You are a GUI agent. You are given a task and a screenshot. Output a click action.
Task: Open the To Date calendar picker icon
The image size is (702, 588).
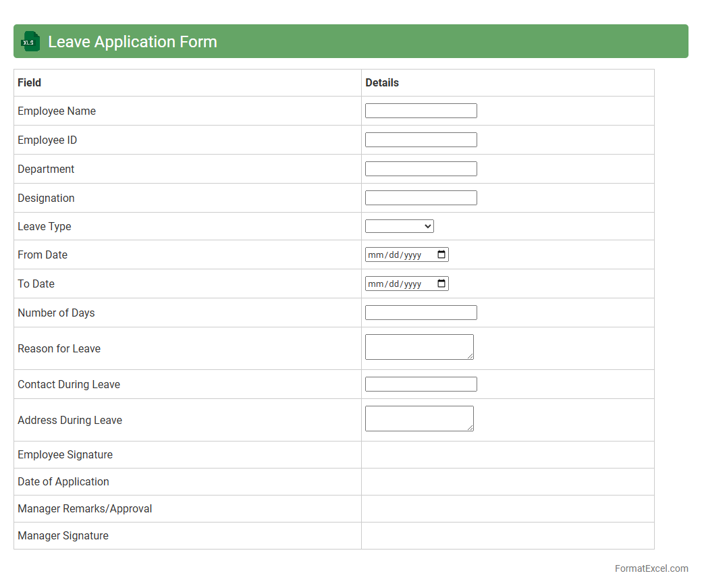441,284
